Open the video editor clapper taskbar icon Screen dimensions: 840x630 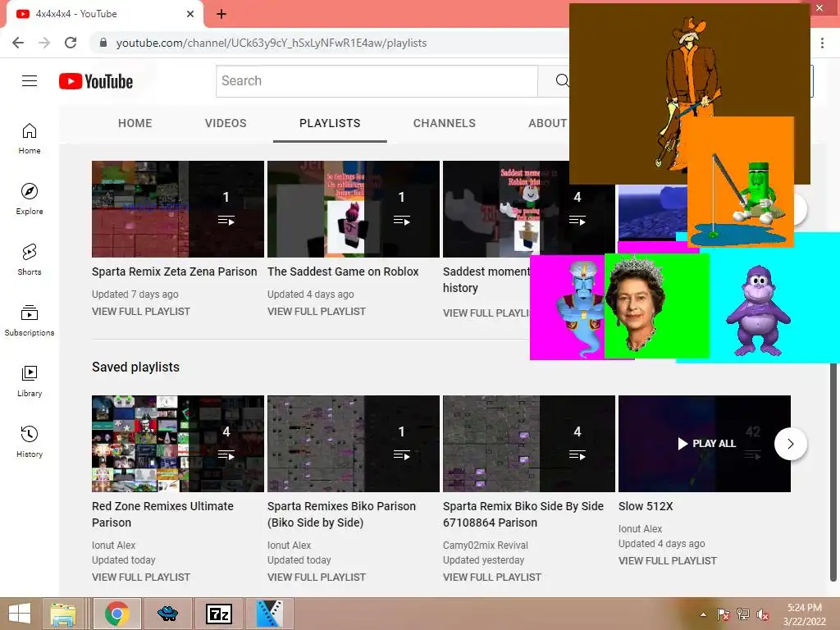[269, 614]
